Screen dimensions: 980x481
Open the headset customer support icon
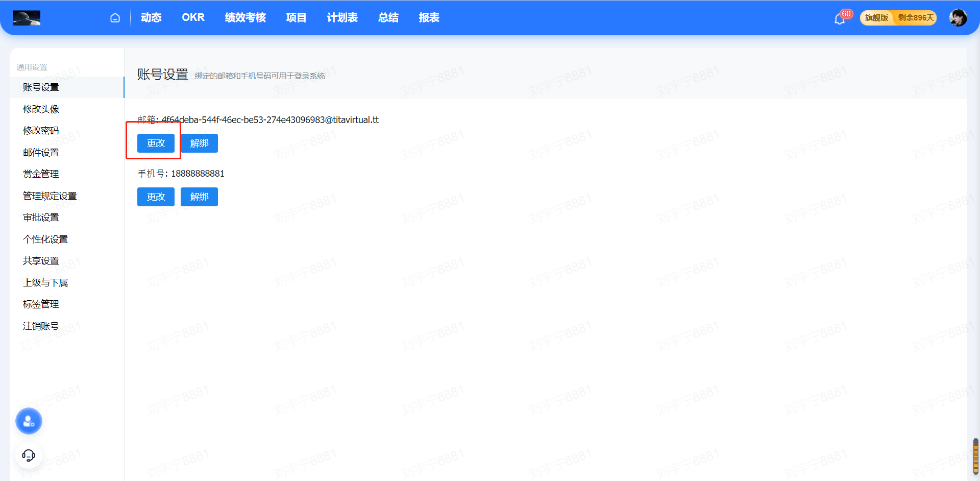(x=29, y=455)
